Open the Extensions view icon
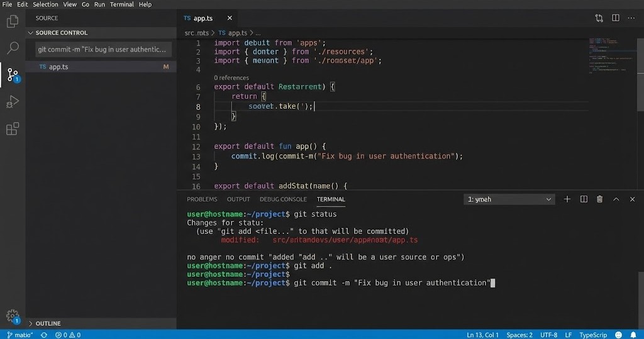The width and height of the screenshot is (644, 339). [x=13, y=128]
